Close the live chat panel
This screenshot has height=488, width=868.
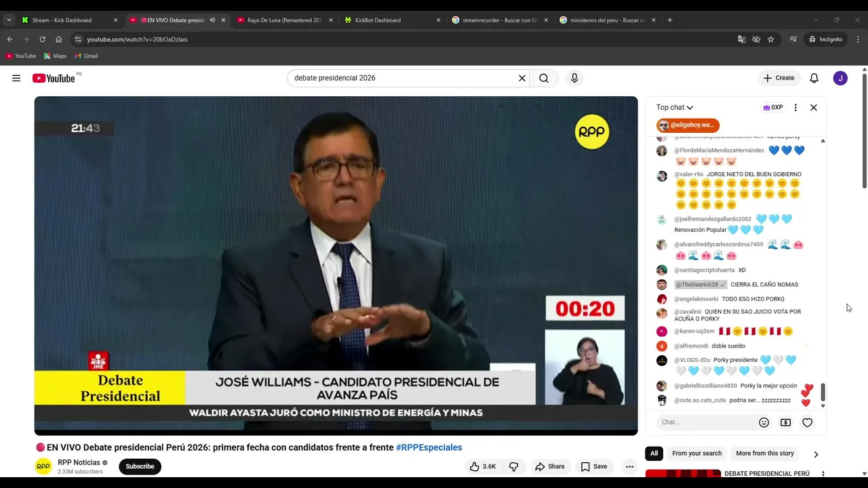point(814,107)
